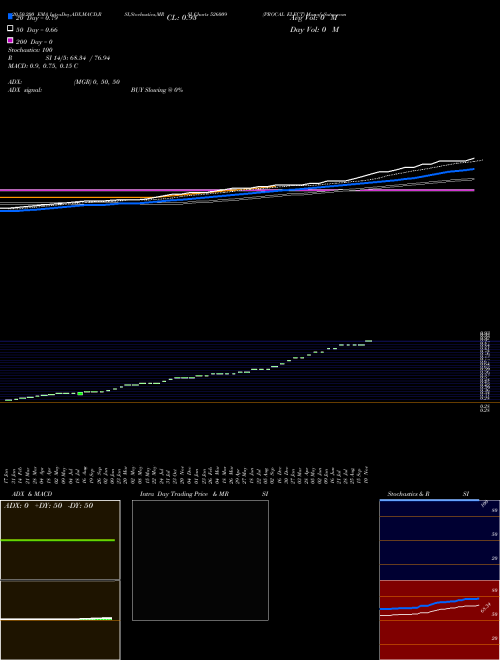The height and width of the screenshot is (660, 500).
Task: Select the '200 Day = 0' legend text
Action: tap(34, 42)
